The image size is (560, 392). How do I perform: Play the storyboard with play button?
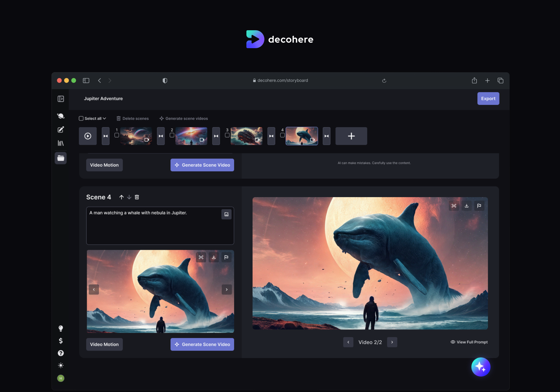click(x=88, y=136)
